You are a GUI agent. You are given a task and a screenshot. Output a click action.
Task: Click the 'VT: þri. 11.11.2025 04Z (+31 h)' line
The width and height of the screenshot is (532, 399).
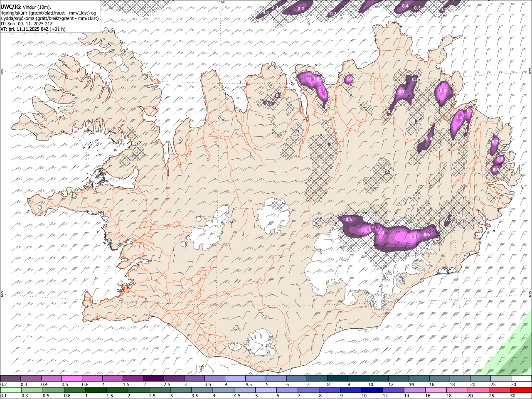click(x=33, y=29)
